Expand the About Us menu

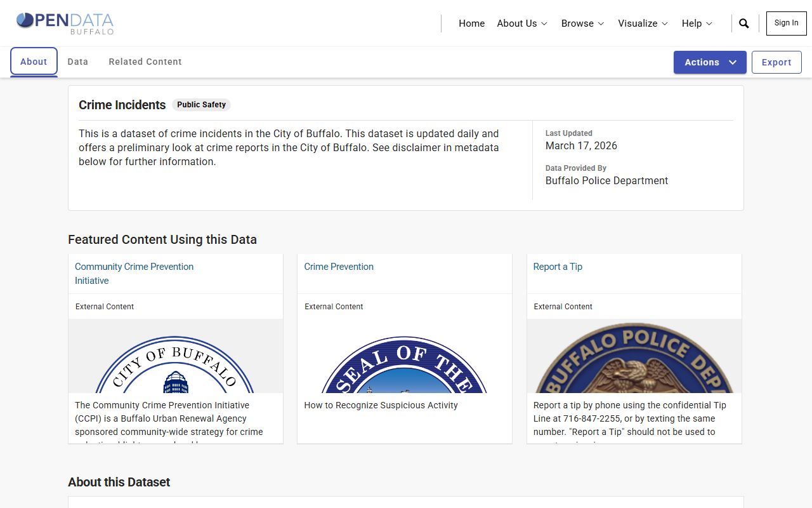[x=522, y=23]
